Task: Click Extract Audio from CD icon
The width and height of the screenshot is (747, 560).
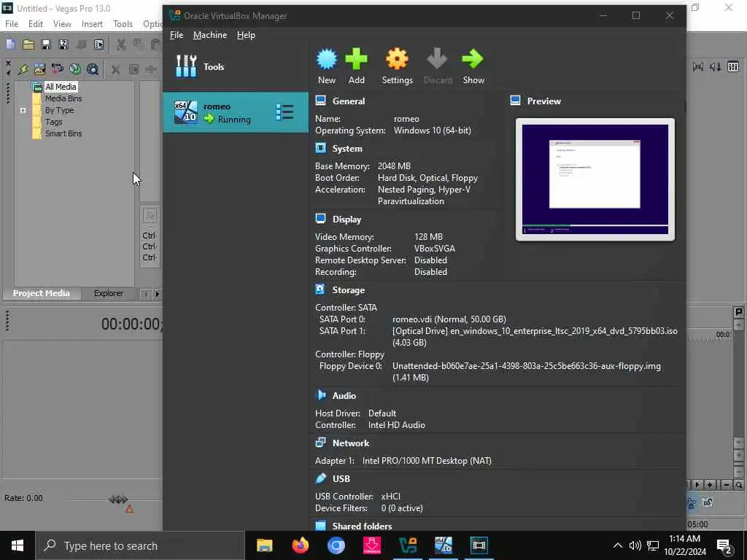Action: point(75,69)
